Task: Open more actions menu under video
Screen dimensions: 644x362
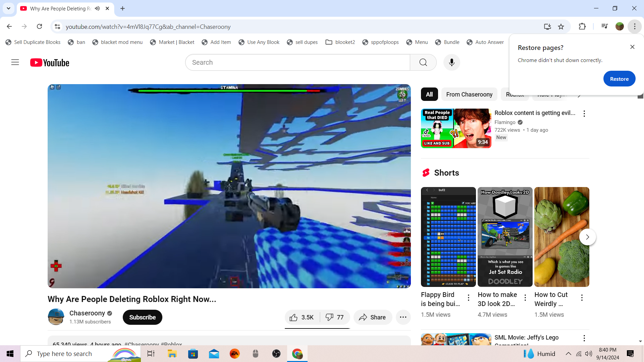Action: tap(403, 317)
